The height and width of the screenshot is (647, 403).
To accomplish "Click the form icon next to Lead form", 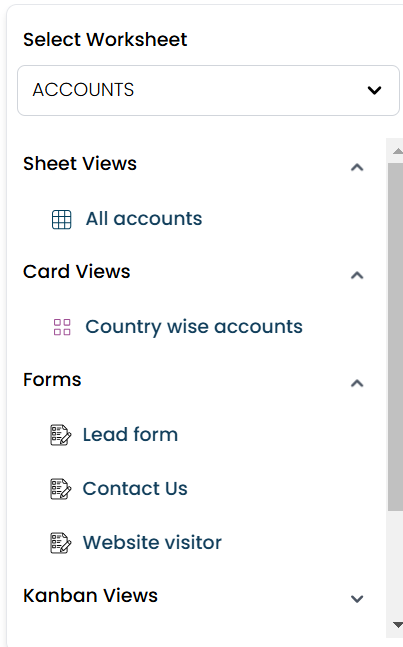I will coord(61,435).
